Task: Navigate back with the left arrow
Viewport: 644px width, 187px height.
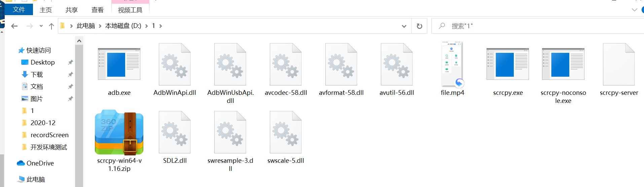Action: click(14, 26)
